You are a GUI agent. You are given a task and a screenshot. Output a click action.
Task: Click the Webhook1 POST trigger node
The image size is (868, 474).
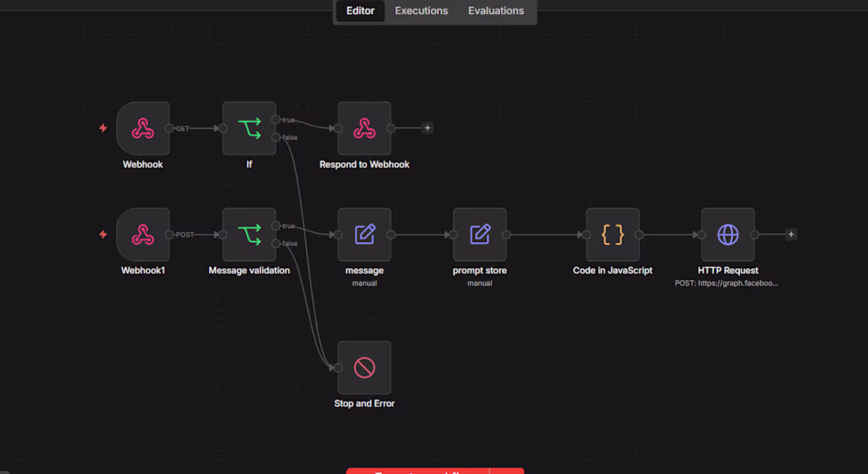143,234
